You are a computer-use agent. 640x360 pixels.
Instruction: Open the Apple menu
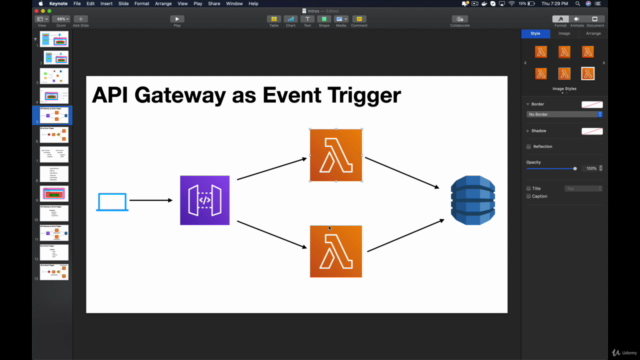coord(40,4)
